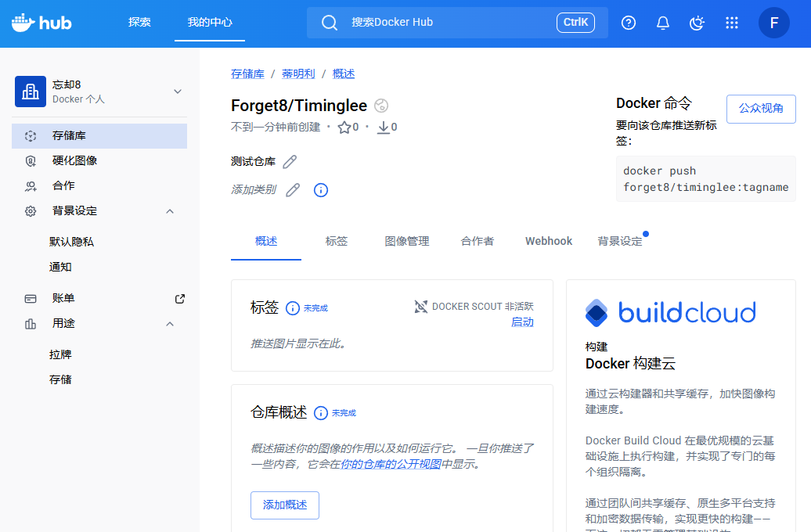Click the Docker Scout inactive icon
Image resolution: width=811 pixels, height=532 pixels.
tap(421, 307)
